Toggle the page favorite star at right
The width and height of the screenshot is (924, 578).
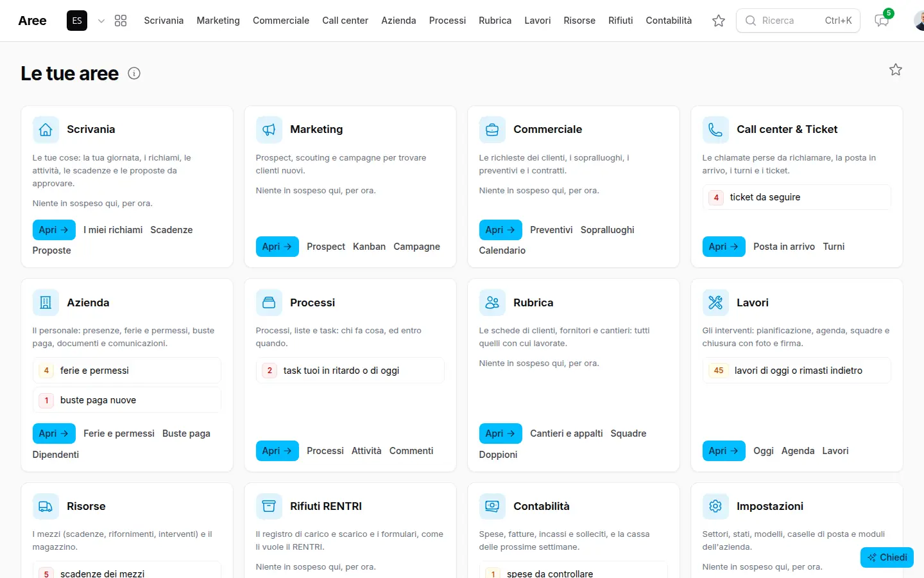click(x=896, y=69)
